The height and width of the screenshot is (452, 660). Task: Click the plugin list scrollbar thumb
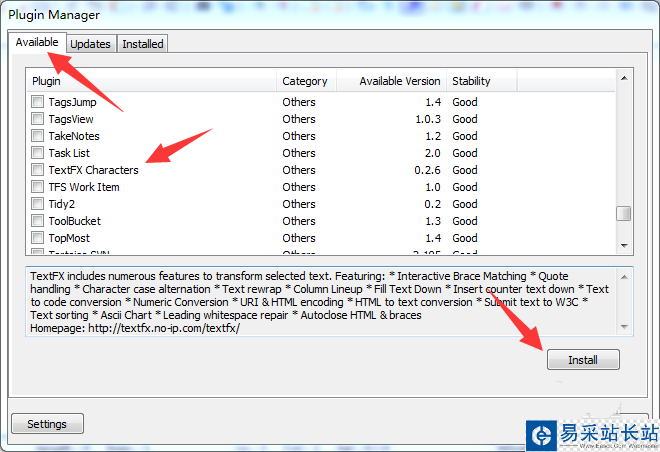point(624,213)
